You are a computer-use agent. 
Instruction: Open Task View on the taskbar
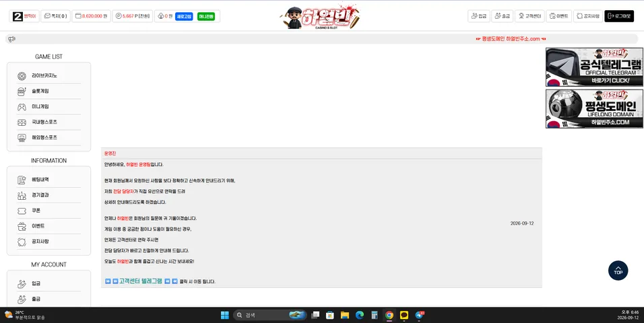(x=315, y=315)
